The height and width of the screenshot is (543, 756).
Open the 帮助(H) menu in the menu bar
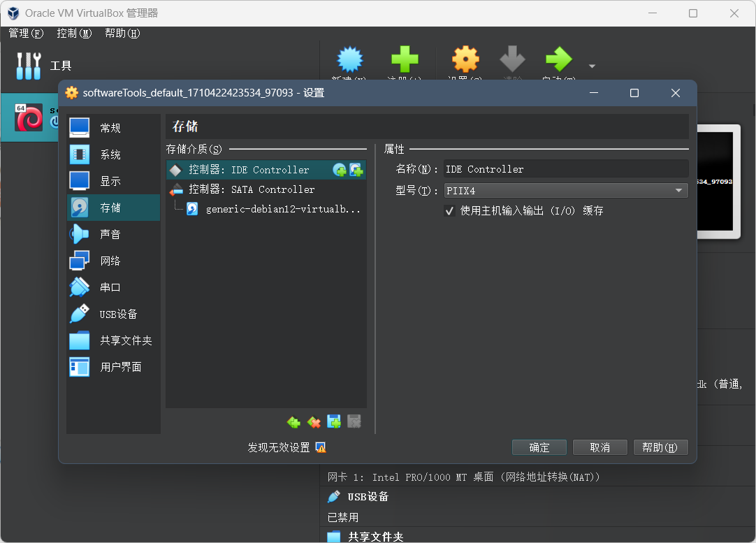tap(122, 33)
